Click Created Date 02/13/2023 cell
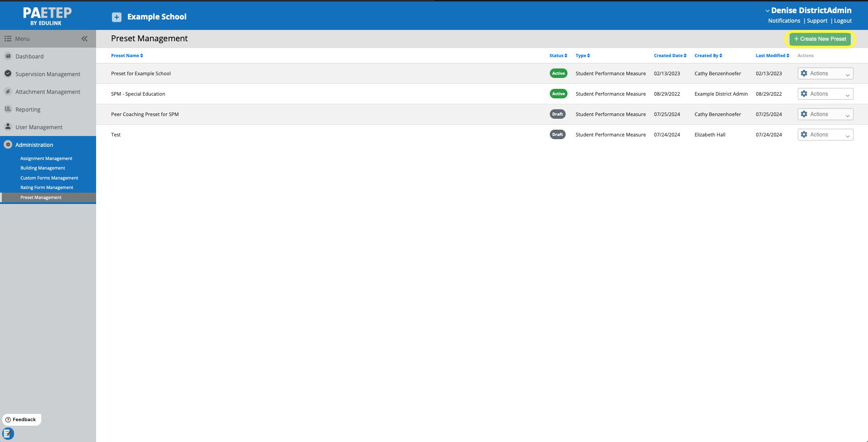The height and width of the screenshot is (442, 868). [x=667, y=73]
